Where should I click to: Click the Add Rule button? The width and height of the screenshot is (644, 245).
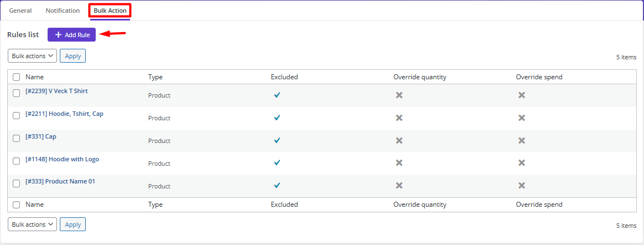pyautogui.click(x=71, y=34)
